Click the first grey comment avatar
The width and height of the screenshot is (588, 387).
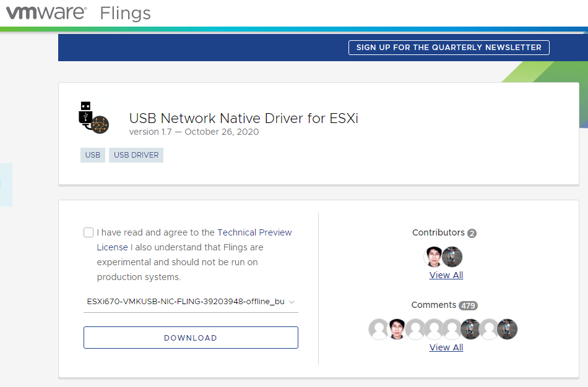[378, 329]
